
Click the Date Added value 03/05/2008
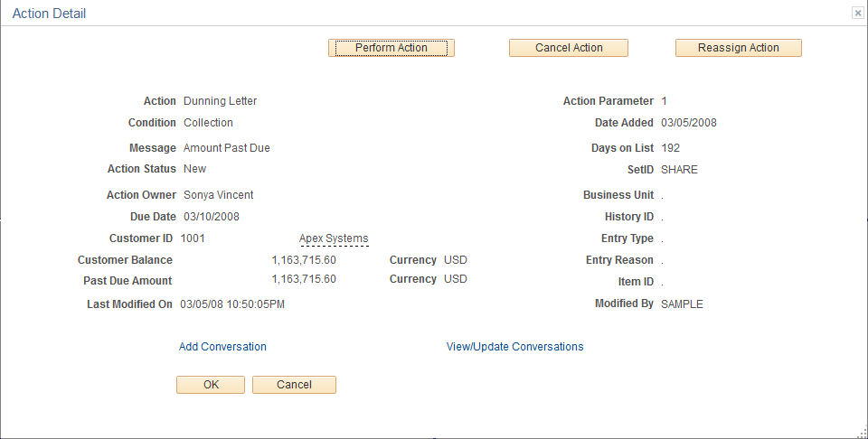click(x=689, y=123)
